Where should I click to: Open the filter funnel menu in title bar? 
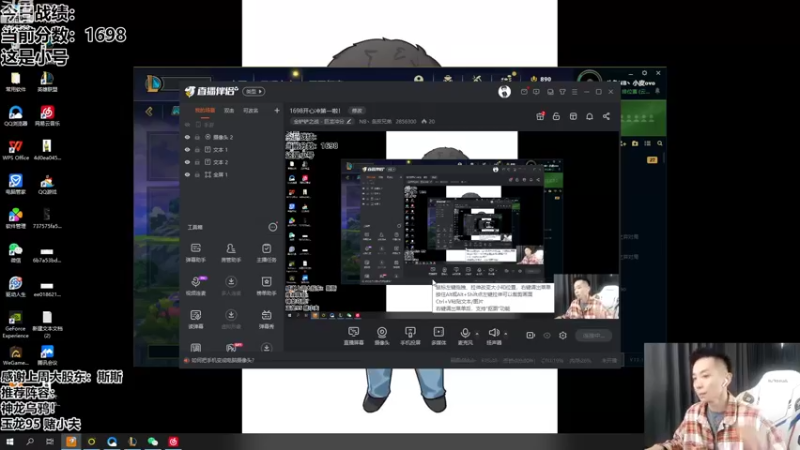[562, 92]
